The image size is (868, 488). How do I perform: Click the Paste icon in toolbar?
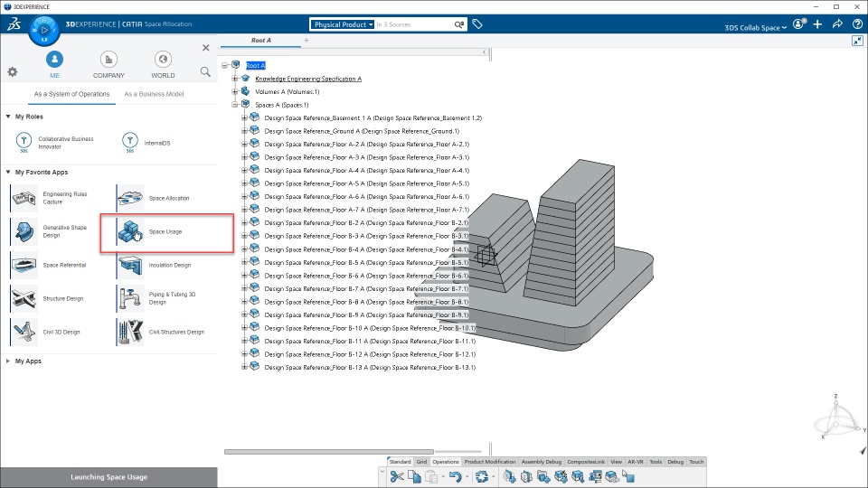pyautogui.click(x=431, y=476)
